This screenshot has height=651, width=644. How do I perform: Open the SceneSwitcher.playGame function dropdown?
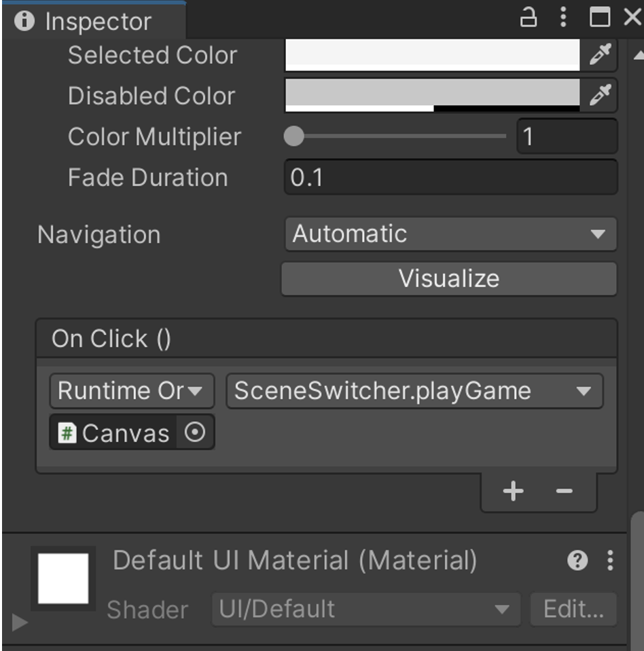(x=414, y=391)
